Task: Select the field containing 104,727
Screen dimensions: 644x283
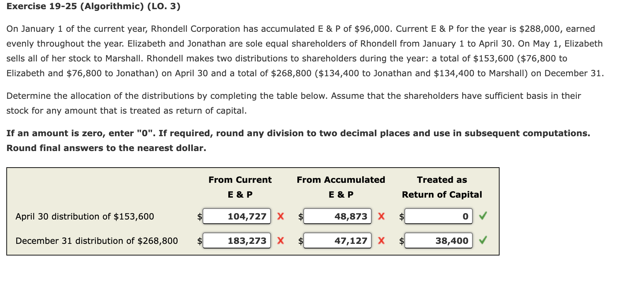Action: click(x=236, y=217)
